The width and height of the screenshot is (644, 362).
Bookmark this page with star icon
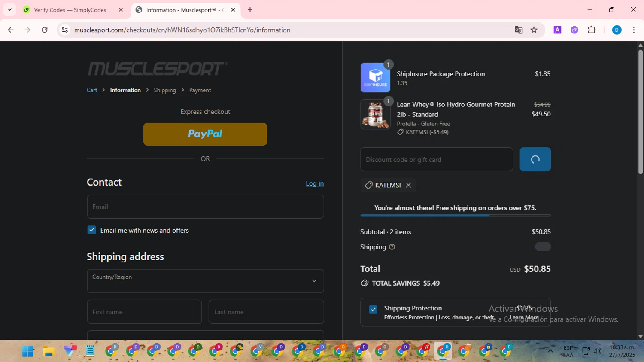pos(534,30)
